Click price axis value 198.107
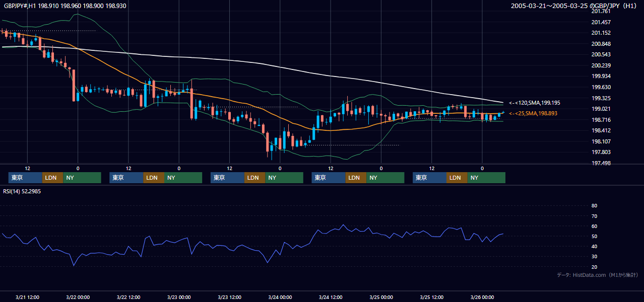Screen dimensions: 644x302 click(601, 141)
